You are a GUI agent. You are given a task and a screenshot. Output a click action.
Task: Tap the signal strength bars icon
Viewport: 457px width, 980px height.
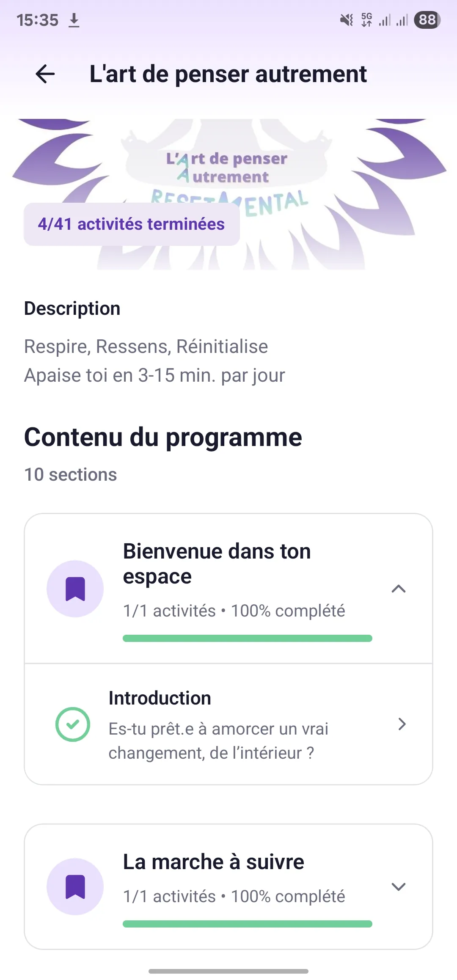394,20
